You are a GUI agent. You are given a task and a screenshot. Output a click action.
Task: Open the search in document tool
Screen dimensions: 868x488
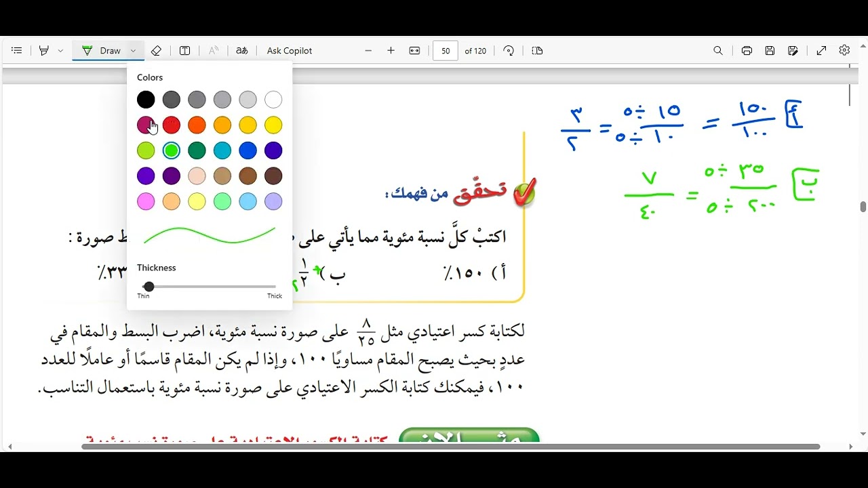[x=718, y=51]
